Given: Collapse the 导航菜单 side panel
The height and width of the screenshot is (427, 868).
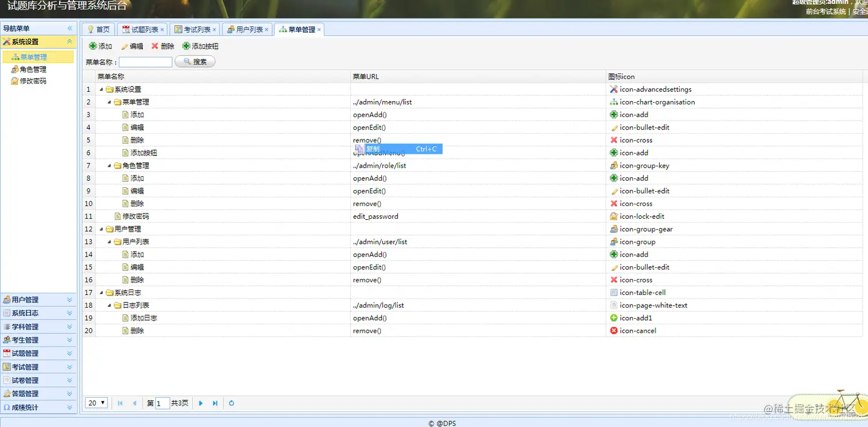Looking at the screenshot, I should [70, 28].
